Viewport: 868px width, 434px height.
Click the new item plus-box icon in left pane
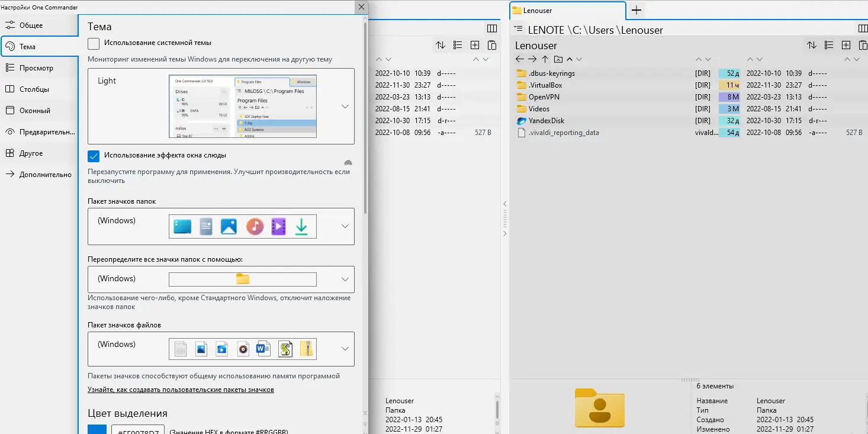[474, 45]
